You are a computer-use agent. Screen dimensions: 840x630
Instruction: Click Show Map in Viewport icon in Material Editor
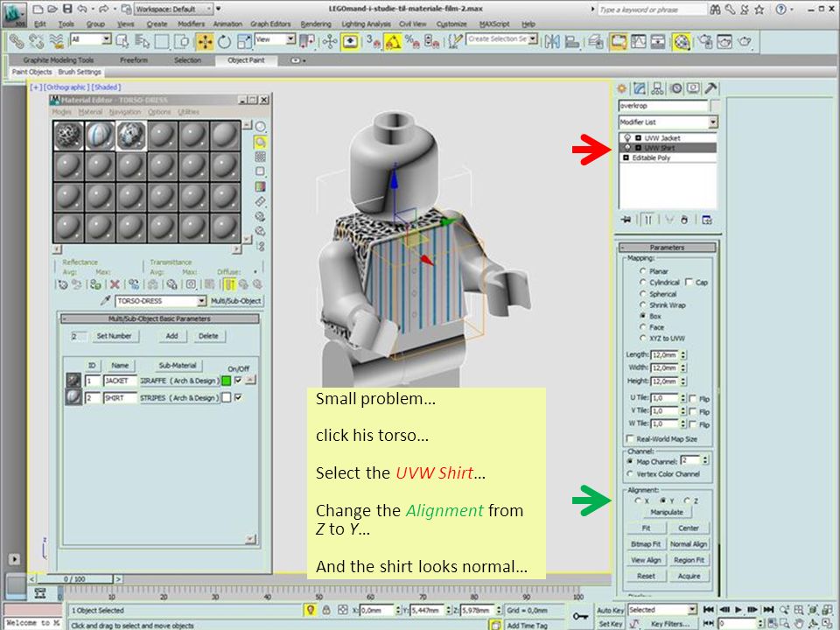pyautogui.click(x=209, y=284)
